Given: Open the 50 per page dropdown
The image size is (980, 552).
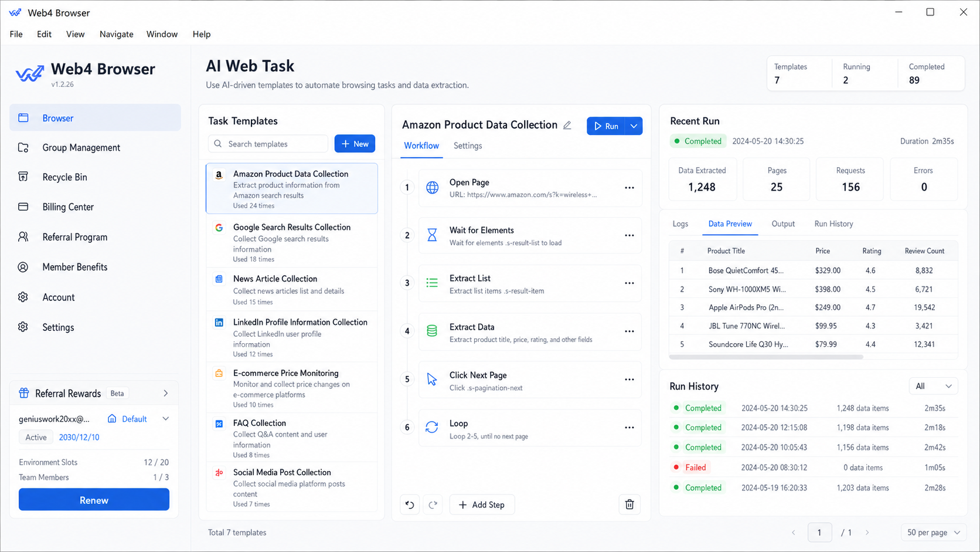Looking at the screenshot, I should [933, 533].
